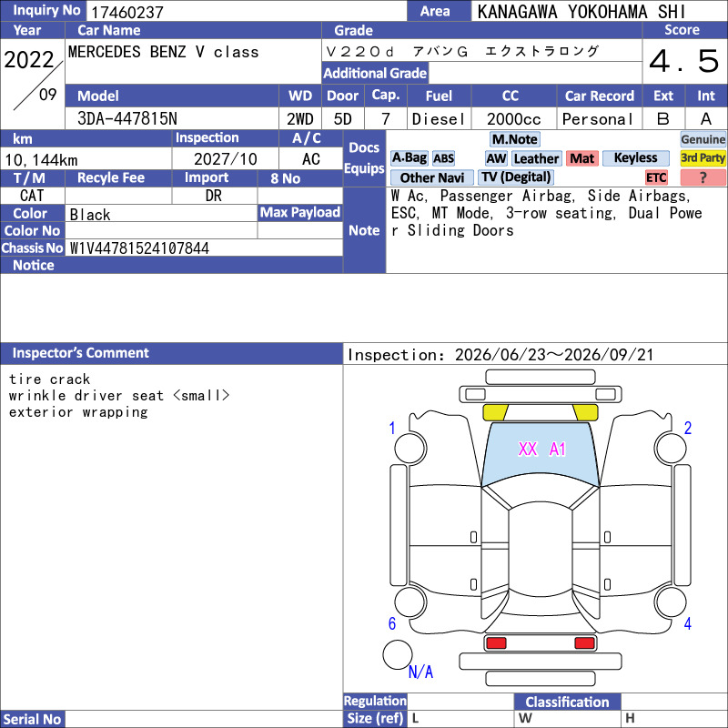Click the A.Bag equipment badge
The width and height of the screenshot is (728, 728).
point(409,158)
